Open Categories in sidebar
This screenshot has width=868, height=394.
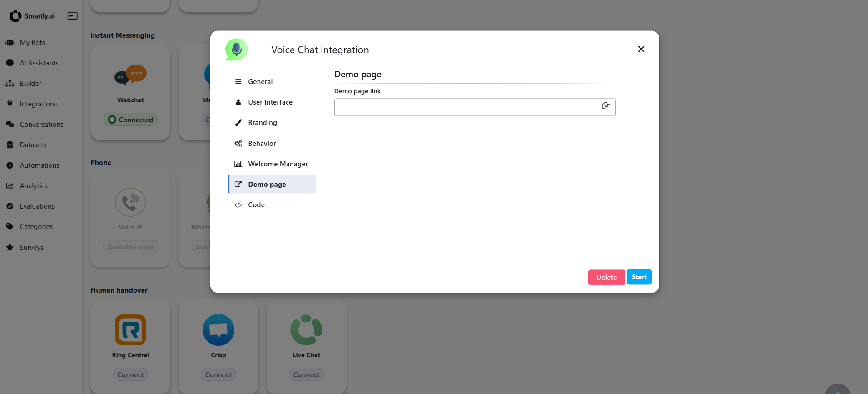(x=36, y=227)
